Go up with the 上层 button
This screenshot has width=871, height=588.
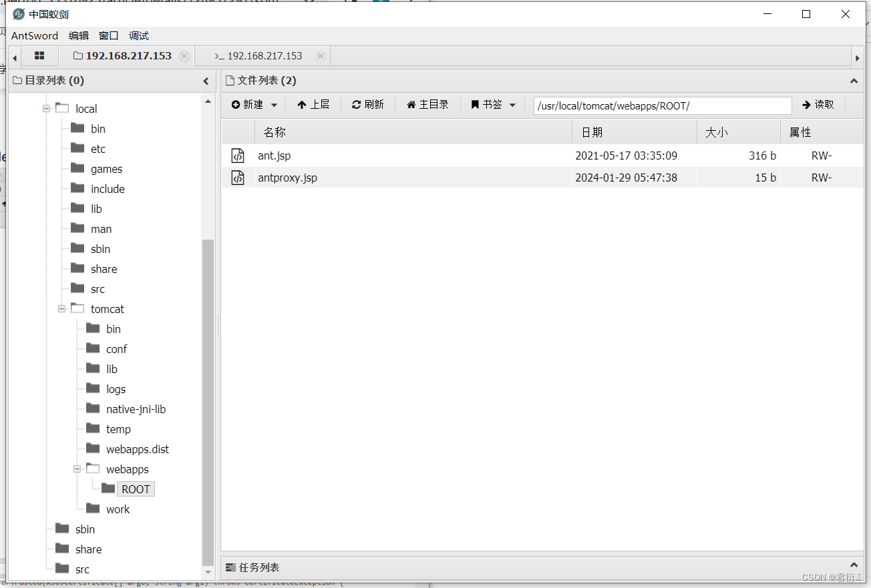click(313, 105)
